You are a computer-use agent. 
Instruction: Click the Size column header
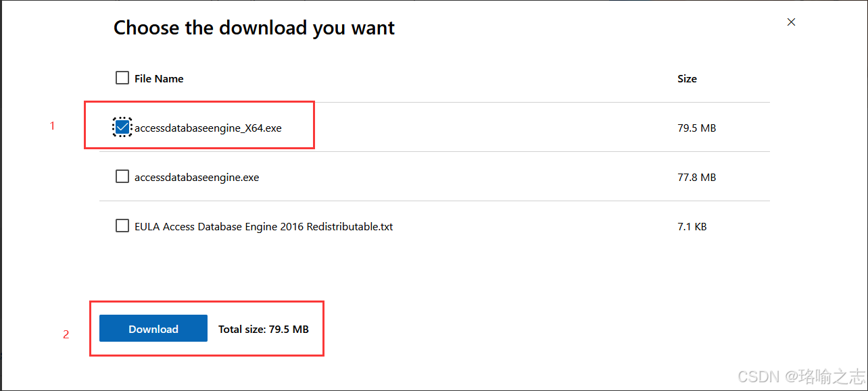point(687,78)
